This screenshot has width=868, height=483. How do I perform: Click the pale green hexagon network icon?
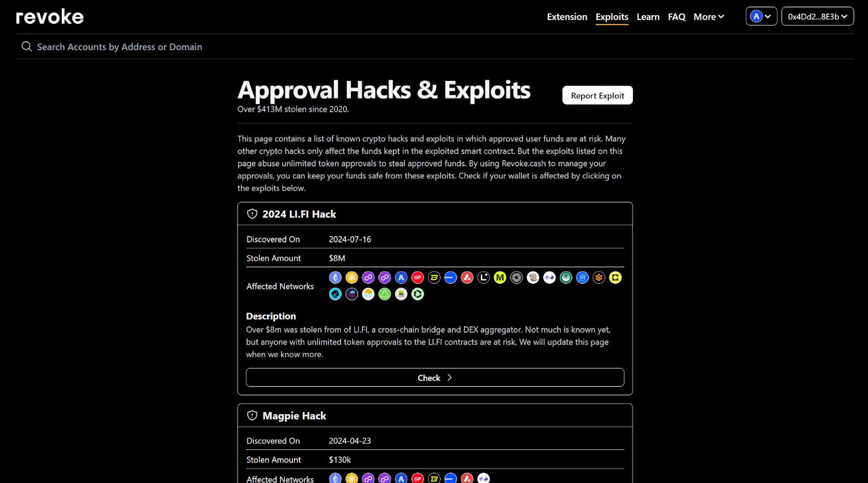[x=418, y=294]
